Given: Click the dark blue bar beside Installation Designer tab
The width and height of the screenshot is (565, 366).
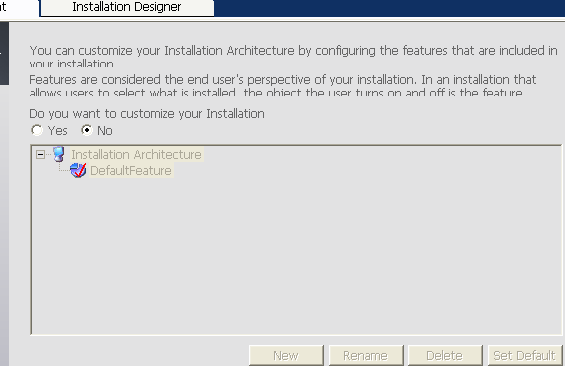Looking at the screenshot, I should [389, 8].
